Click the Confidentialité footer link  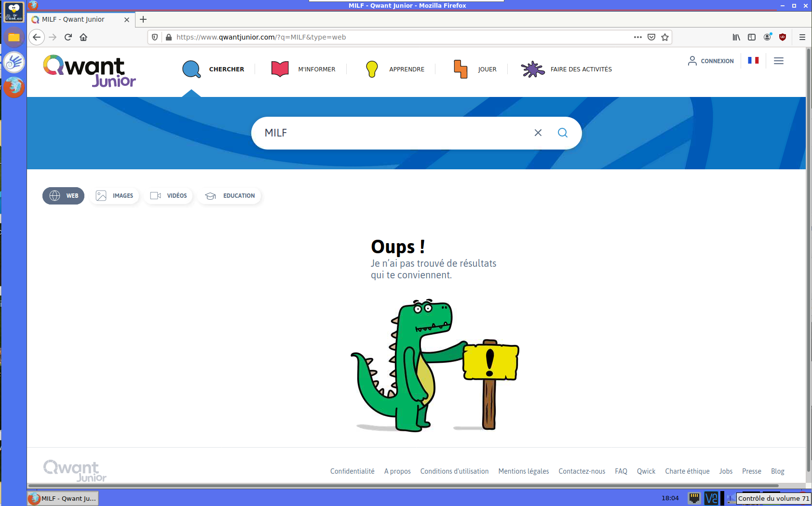click(x=352, y=471)
